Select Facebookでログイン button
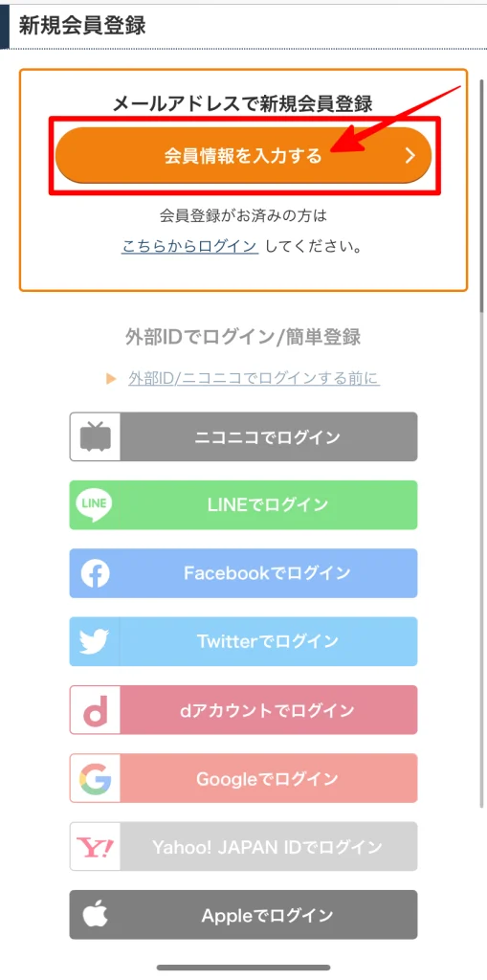 [x=243, y=573]
